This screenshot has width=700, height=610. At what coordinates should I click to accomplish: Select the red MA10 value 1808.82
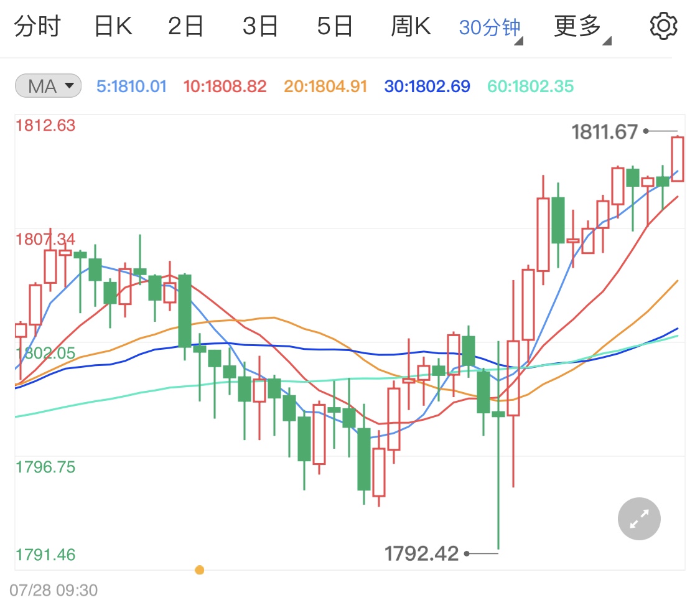coord(225,86)
